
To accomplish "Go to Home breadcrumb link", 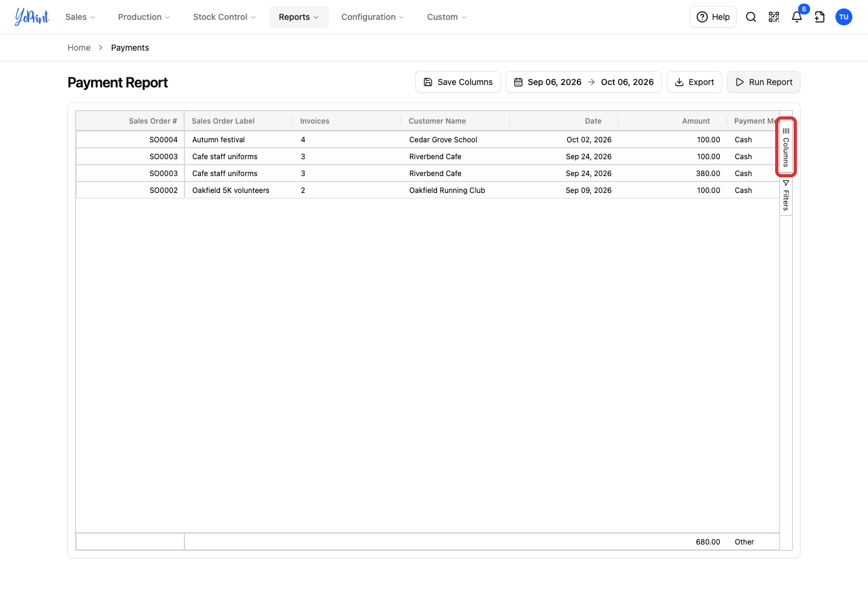I will pos(79,48).
